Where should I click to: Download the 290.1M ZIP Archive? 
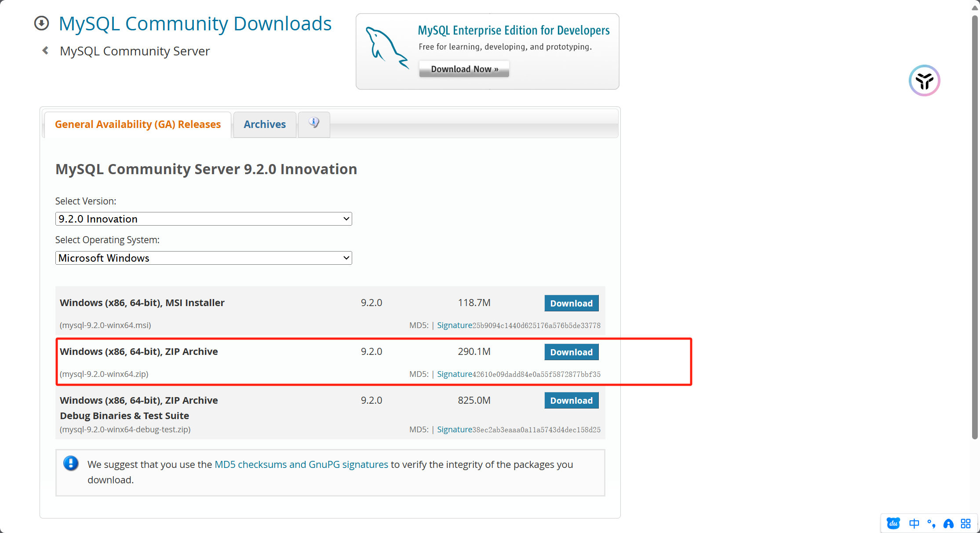click(571, 352)
